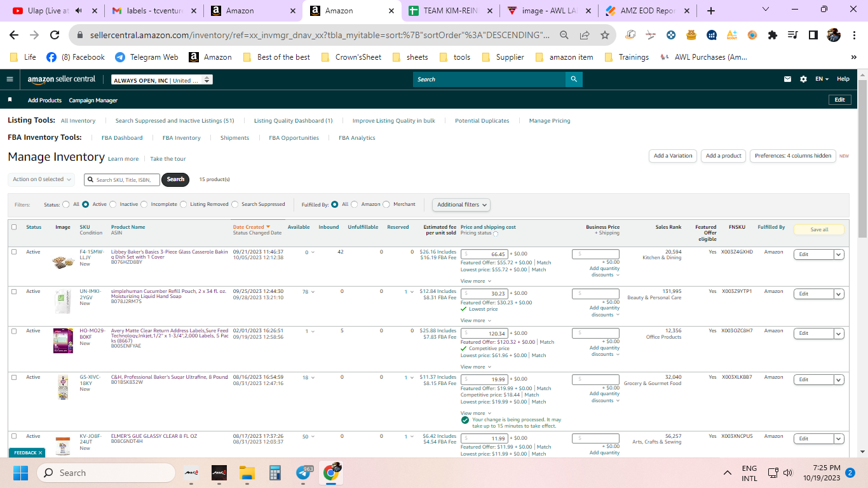Open the Chrome three-dot menu

[854, 35]
